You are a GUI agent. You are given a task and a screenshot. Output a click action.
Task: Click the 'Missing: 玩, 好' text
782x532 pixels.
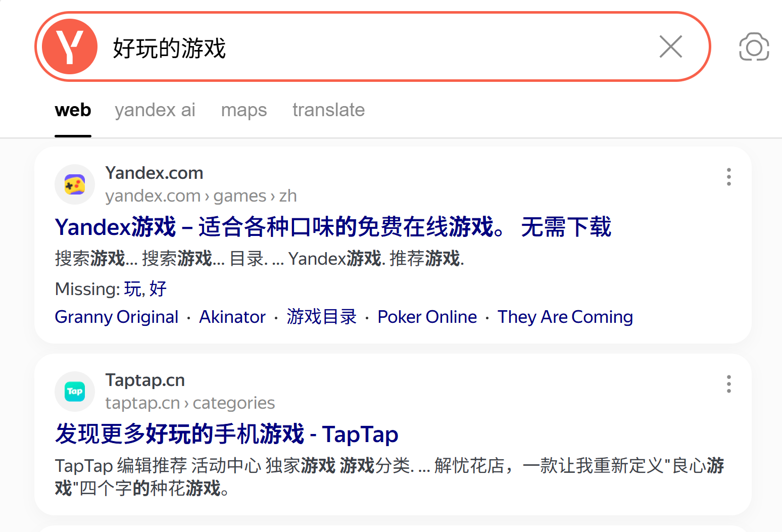point(111,289)
